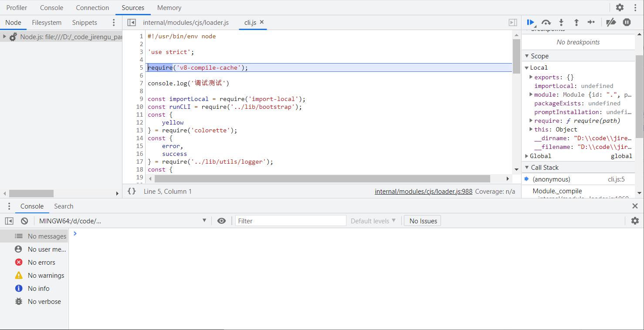The height and width of the screenshot is (330, 644).
Task: Collapse the Local scope
Action: 526,67
